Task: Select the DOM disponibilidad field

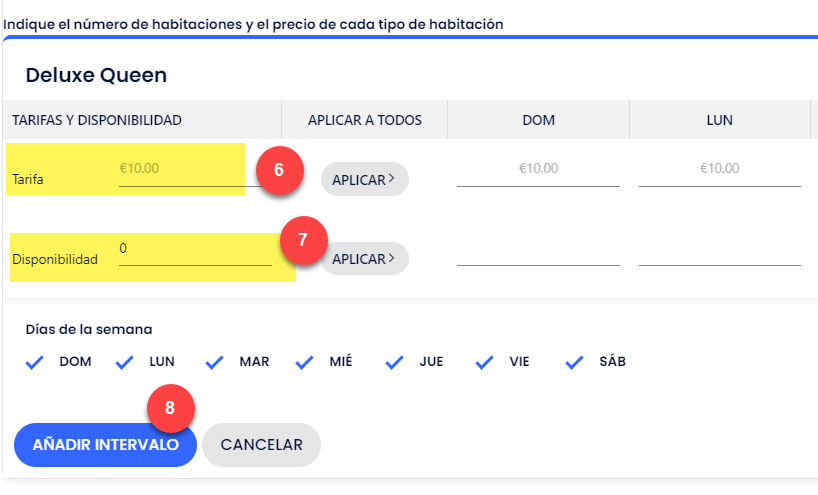Action: 538,251
